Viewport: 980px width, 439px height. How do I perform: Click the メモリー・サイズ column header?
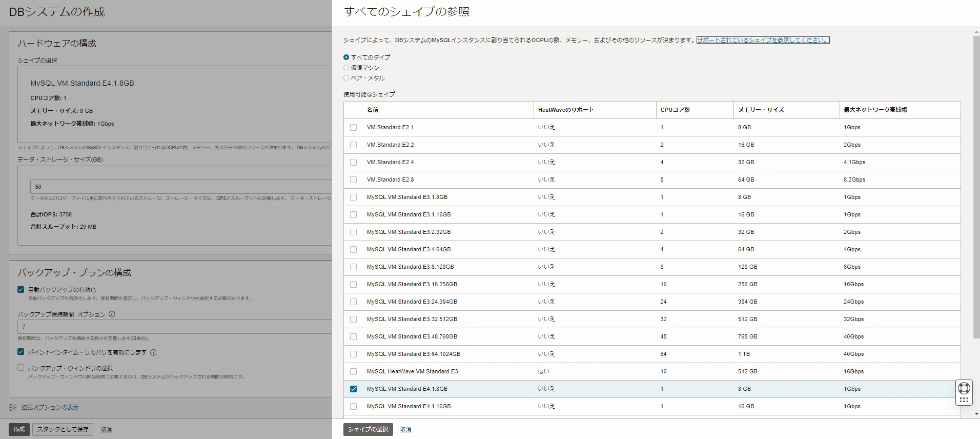(x=761, y=110)
